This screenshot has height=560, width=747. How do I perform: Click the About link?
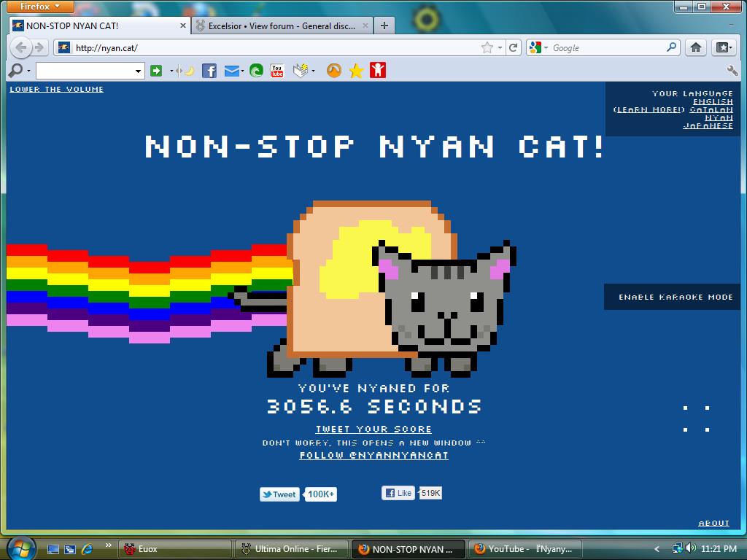point(713,523)
